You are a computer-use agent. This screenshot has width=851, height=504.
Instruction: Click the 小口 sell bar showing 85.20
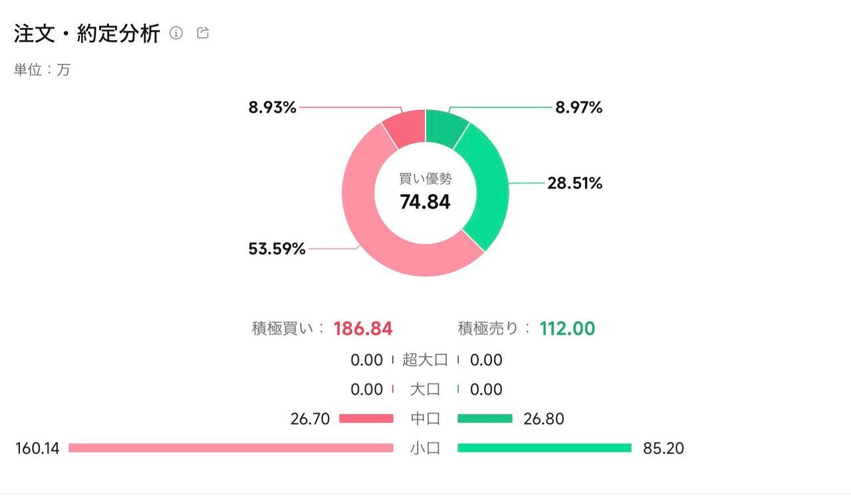[545, 448]
